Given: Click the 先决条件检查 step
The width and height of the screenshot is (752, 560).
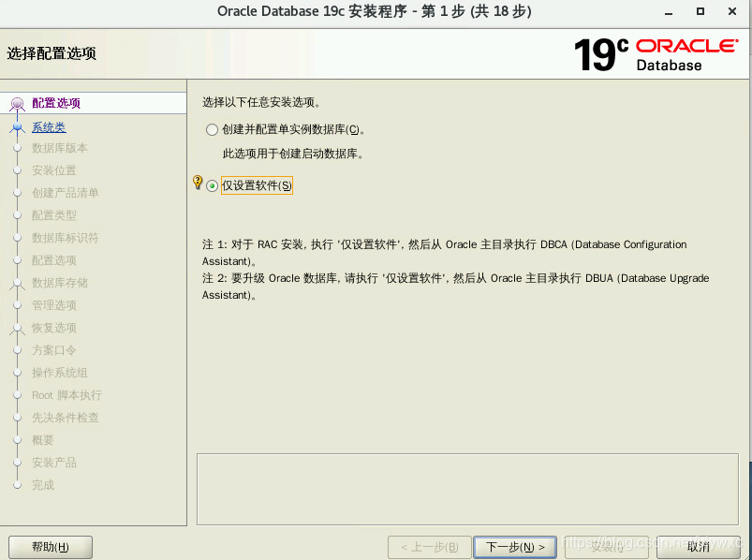Looking at the screenshot, I should 66,418.
